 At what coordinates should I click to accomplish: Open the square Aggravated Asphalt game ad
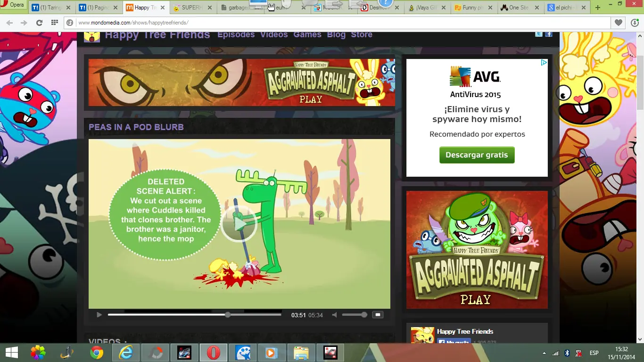point(477,250)
